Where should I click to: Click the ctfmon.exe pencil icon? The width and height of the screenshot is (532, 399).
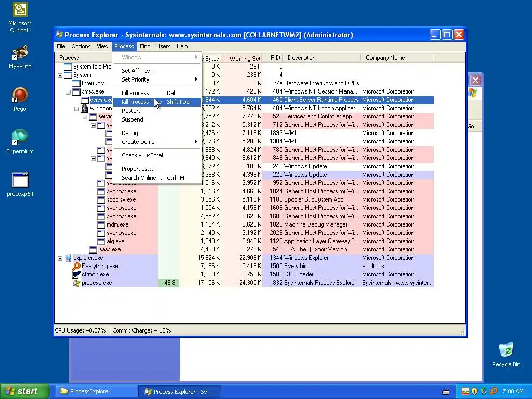coord(77,274)
